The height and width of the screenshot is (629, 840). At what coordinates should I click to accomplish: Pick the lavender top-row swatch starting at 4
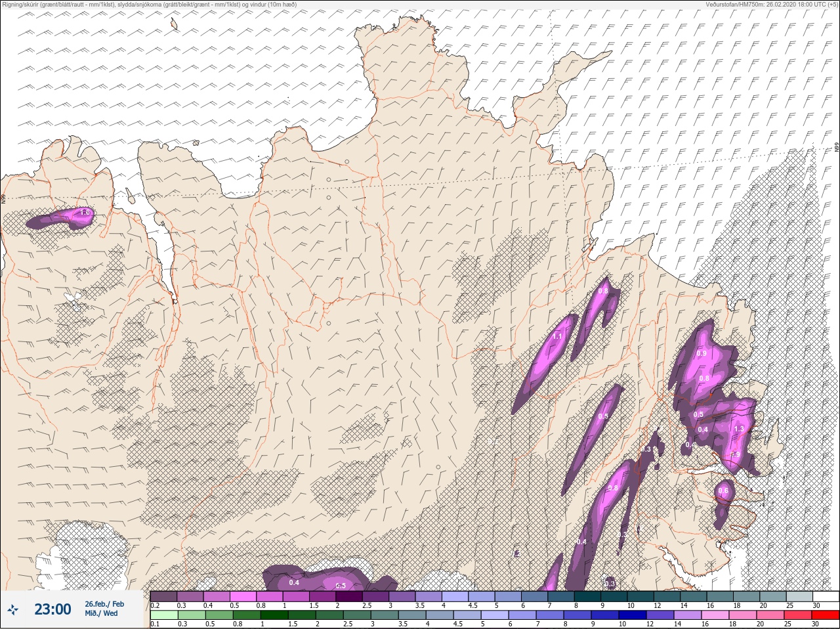(455, 596)
